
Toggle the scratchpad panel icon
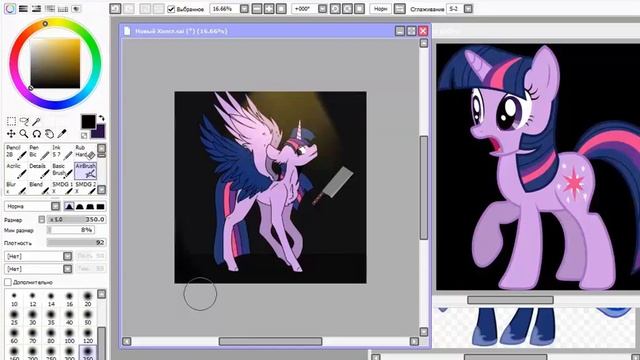point(76,9)
